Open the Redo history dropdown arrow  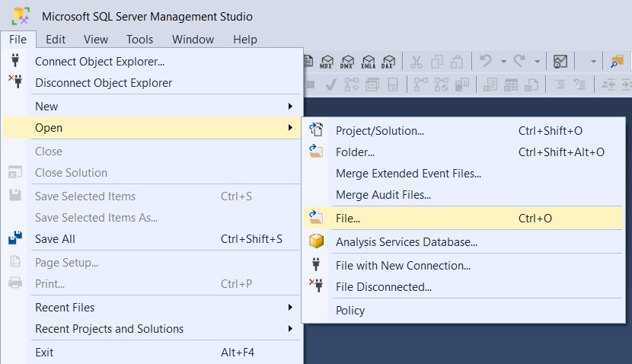click(x=538, y=62)
